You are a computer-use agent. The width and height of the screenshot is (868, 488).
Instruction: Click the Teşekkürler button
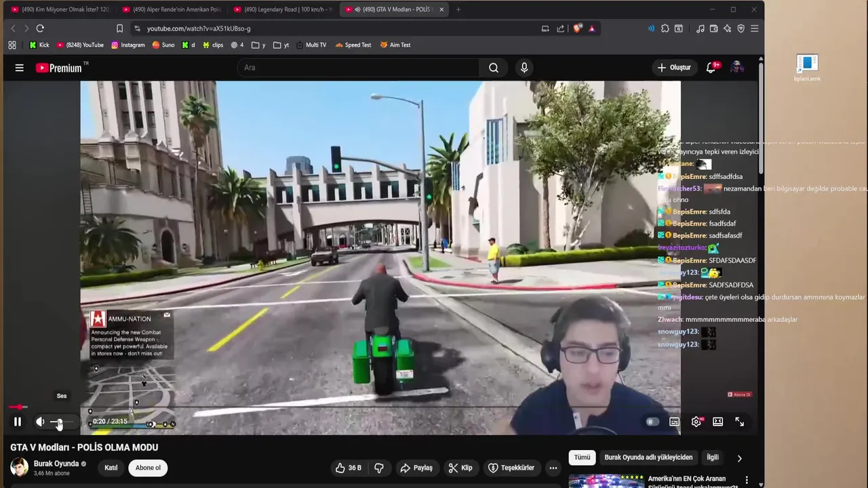tap(512, 468)
